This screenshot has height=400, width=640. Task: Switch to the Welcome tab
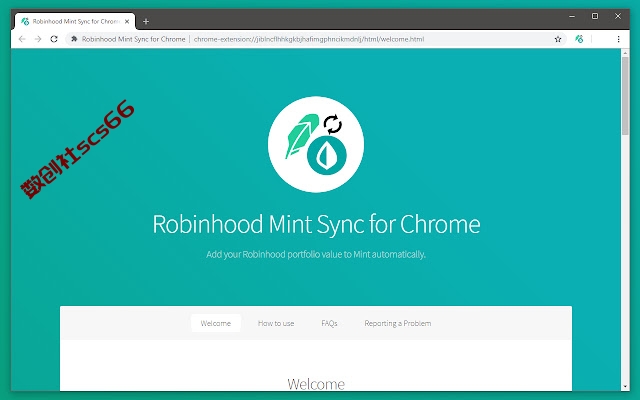coord(216,323)
